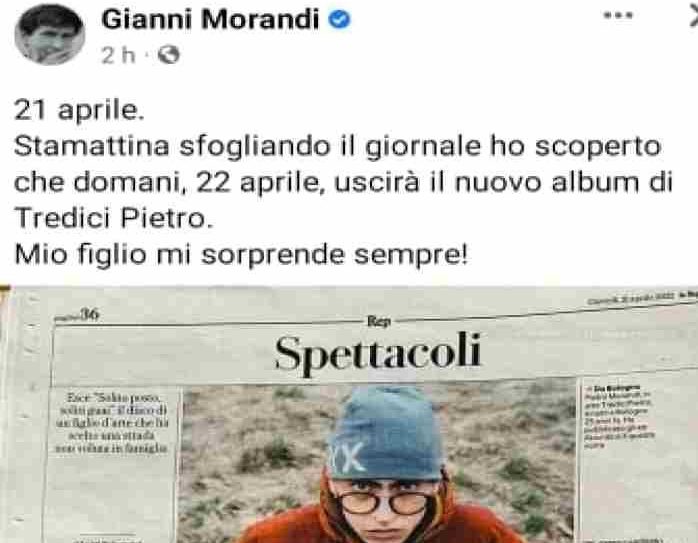Click the Gianni Morandi name link

(210, 19)
